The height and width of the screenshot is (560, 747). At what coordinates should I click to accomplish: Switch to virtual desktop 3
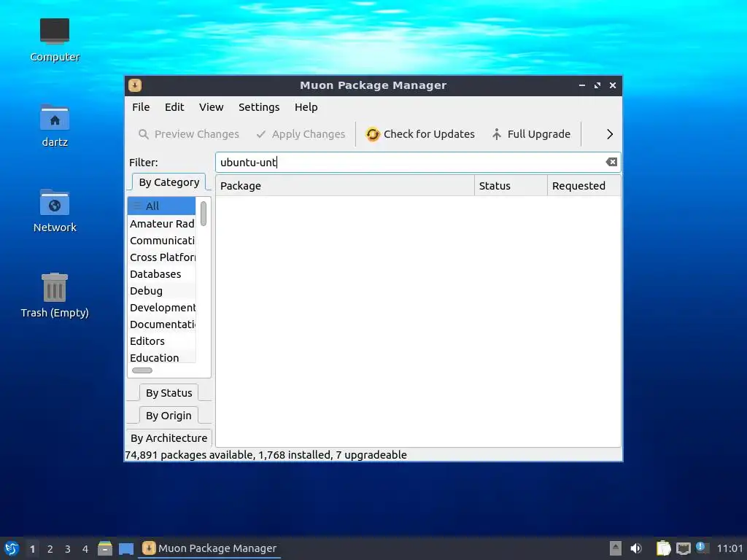click(x=68, y=549)
